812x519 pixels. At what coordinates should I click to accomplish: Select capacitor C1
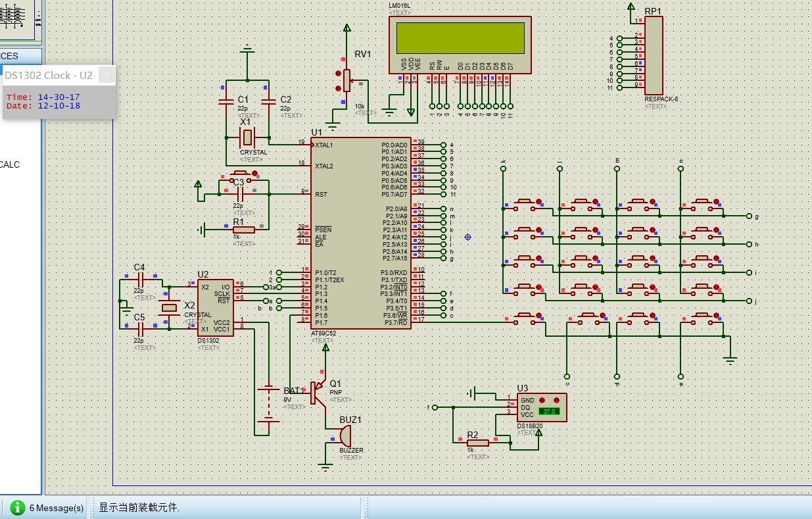tap(226, 103)
